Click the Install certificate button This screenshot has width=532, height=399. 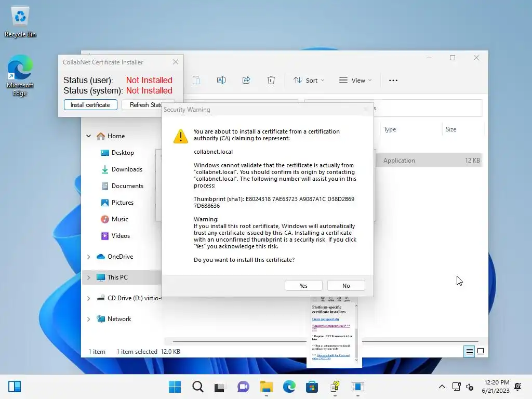point(90,105)
